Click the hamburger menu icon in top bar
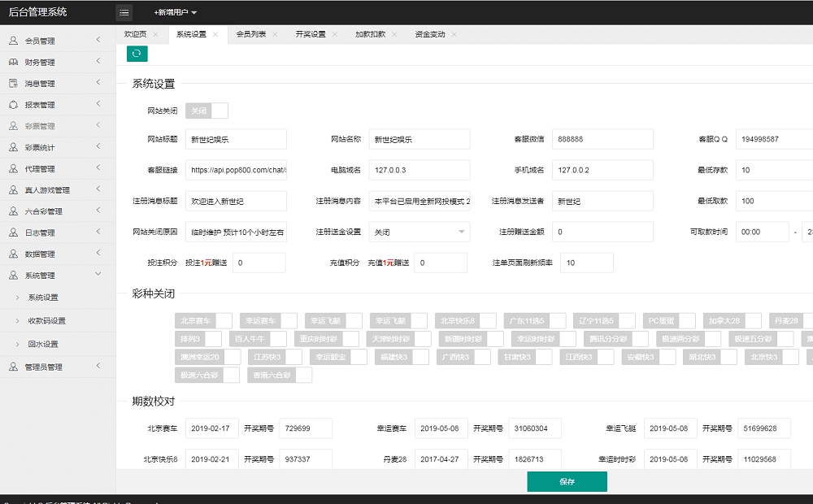813x504 pixels. click(x=124, y=12)
